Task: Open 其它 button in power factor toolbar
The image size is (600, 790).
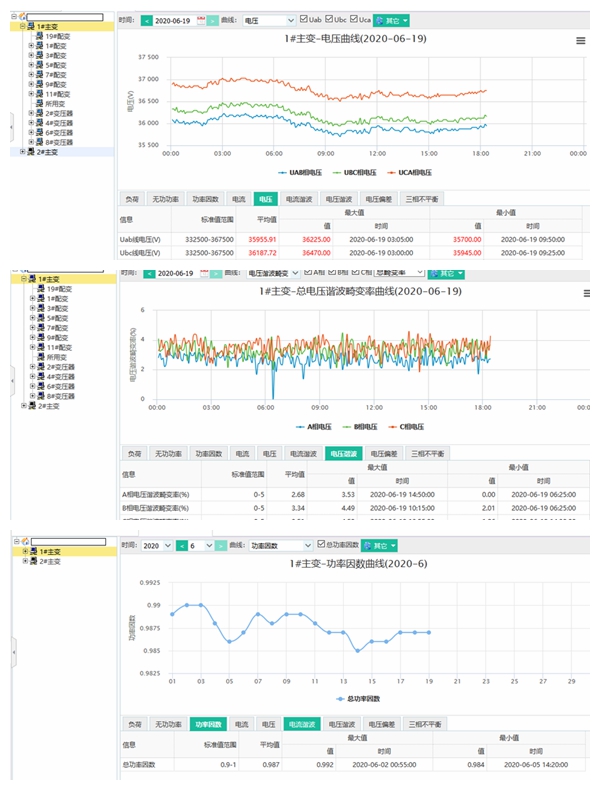Action: [x=379, y=546]
